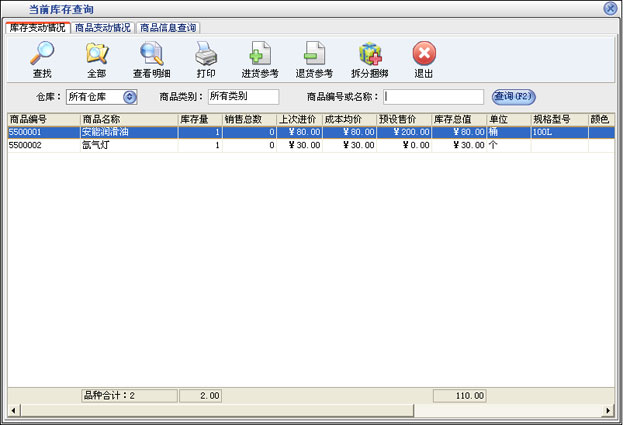The height and width of the screenshot is (425, 623).
Task: Click the 打印 printer icon
Action: tap(206, 54)
